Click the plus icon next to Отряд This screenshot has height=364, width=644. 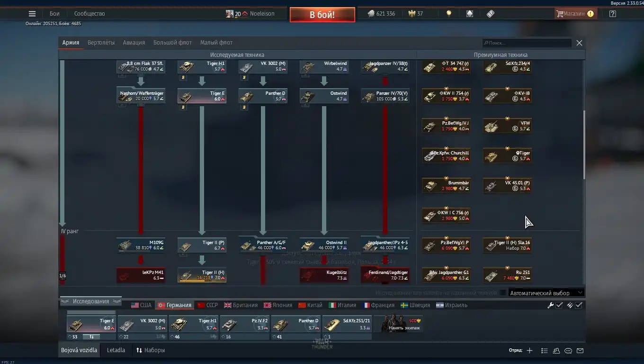coord(529,351)
